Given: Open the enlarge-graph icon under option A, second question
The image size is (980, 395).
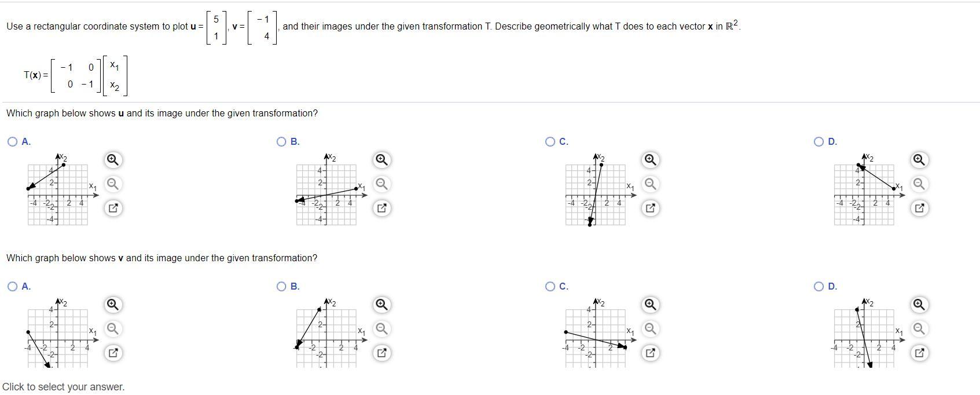Looking at the screenshot, I should click(x=112, y=352).
